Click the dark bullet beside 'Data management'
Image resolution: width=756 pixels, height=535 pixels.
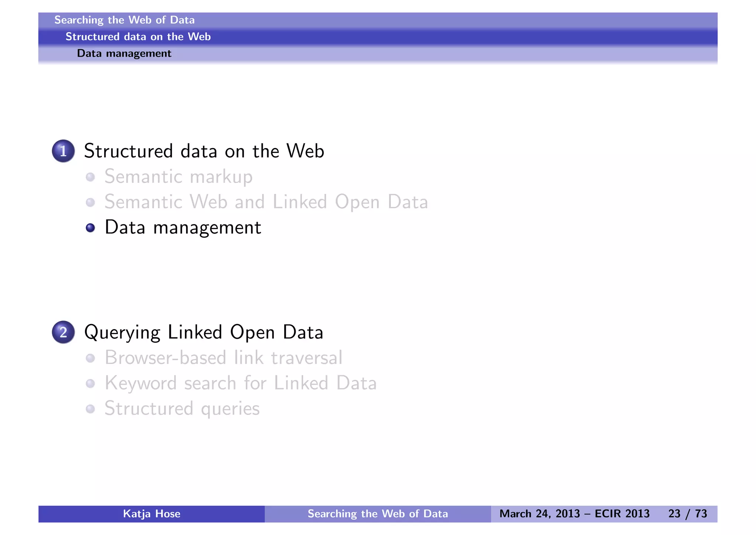(x=90, y=228)
